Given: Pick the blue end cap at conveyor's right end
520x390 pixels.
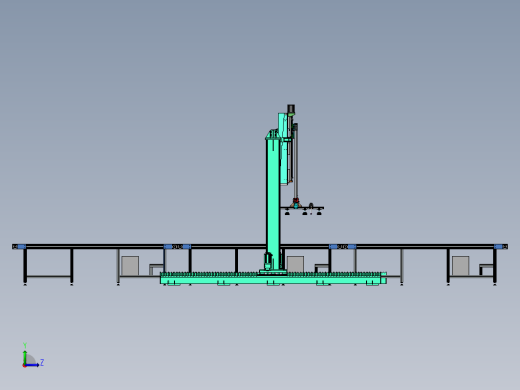Looking at the screenshot, I should 498,247.
